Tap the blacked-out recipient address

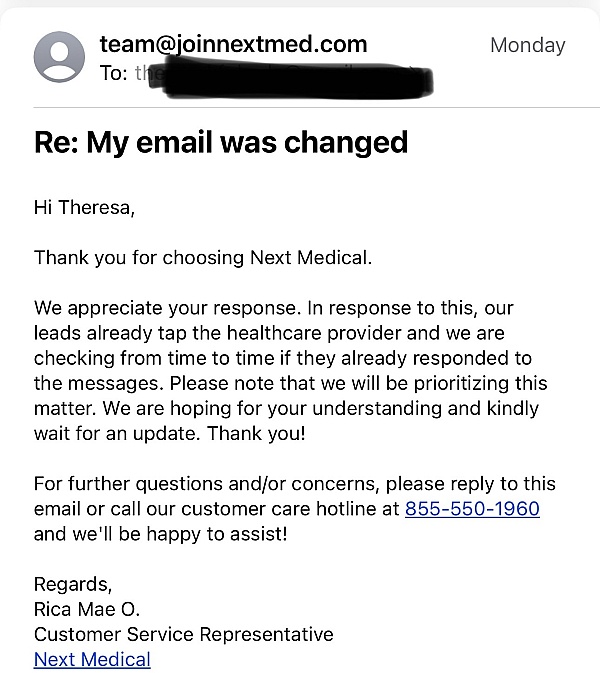click(x=290, y=75)
